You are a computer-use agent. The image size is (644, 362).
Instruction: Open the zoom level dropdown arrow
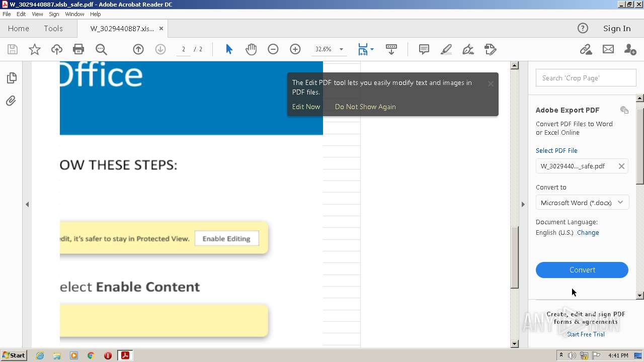click(341, 49)
